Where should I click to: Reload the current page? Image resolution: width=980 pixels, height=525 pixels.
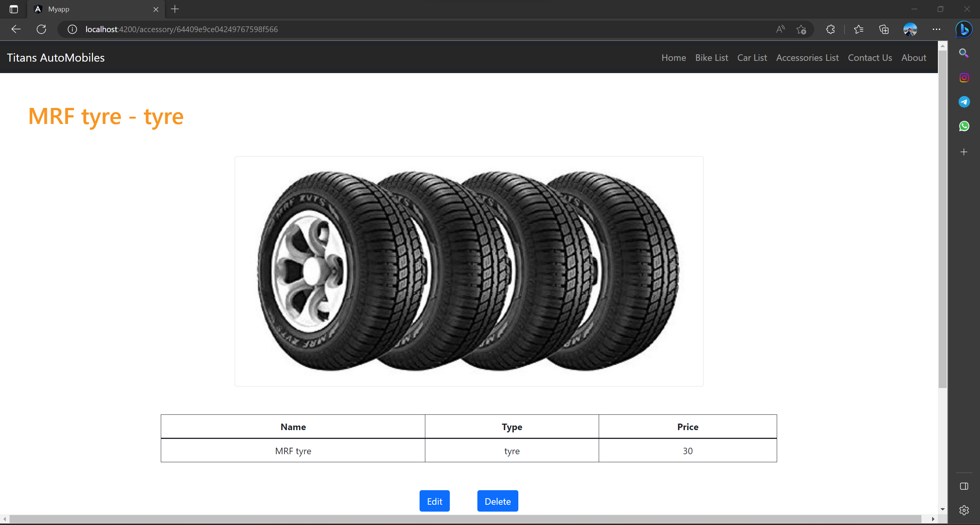point(41,29)
